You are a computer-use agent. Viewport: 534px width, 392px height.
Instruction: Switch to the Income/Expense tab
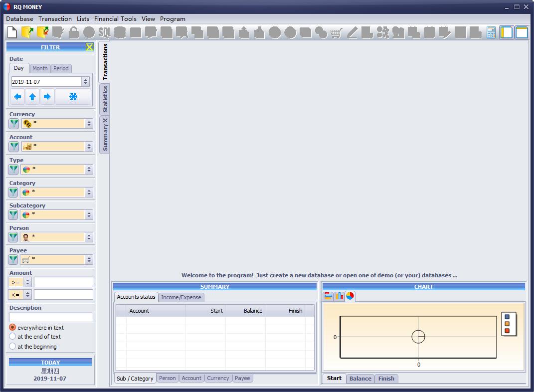click(181, 297)
